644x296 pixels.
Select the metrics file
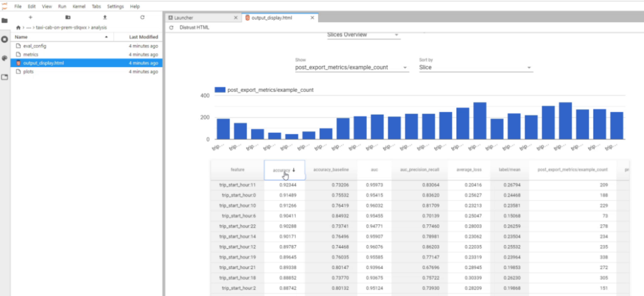(87, 54)
